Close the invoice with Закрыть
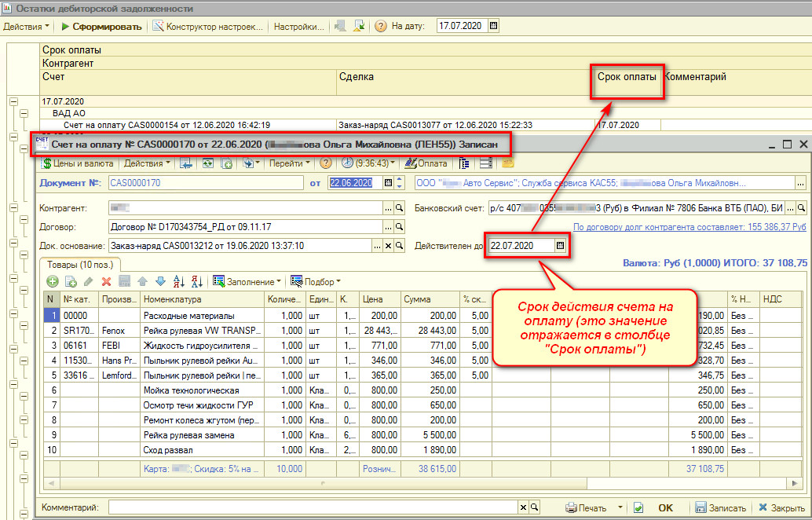Image resolution: width=812 pixels, height=520 pixels. pos(782,508)
